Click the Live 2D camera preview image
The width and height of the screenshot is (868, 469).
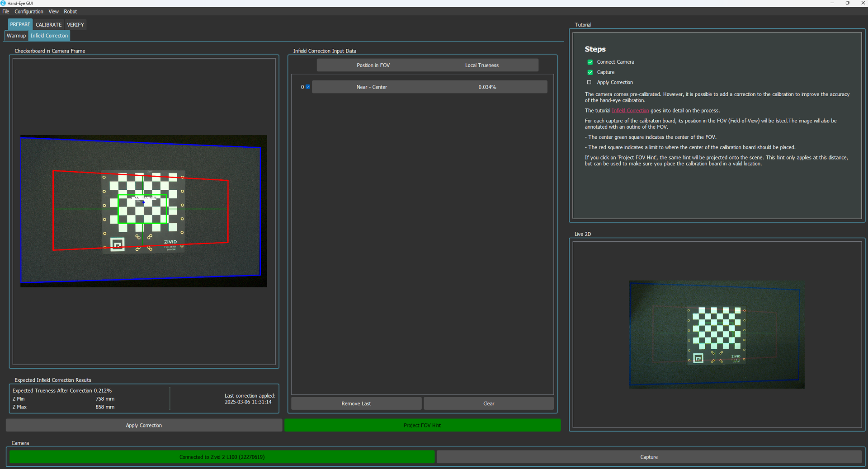click(717, 334)
